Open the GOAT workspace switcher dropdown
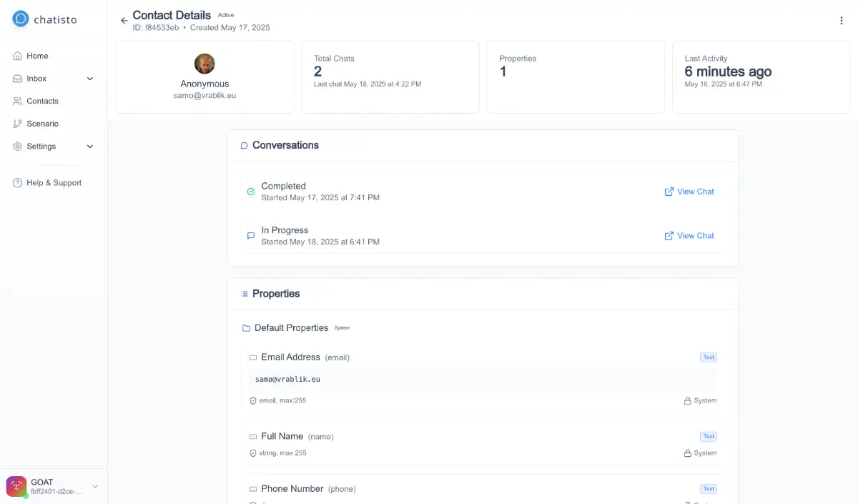 (x=95, y=487)
